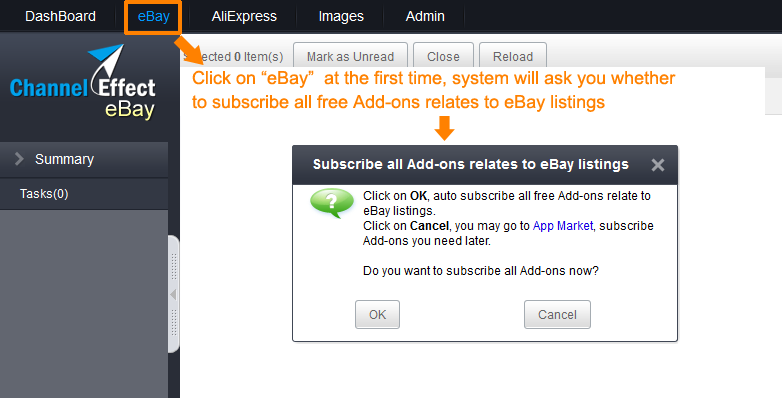This screenshot has width=782, height=398.
Task: Collapse the sidebar using the arrow handle
Action: point(174,294)
